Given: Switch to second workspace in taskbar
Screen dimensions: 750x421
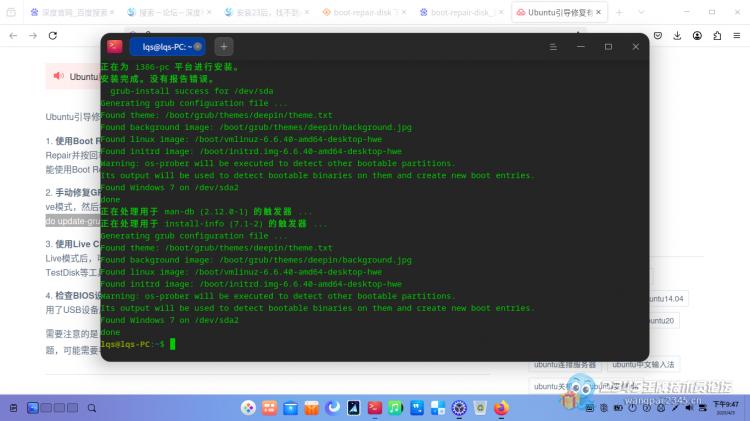Looking at the screenshot, I should click(x=46, y=408).
